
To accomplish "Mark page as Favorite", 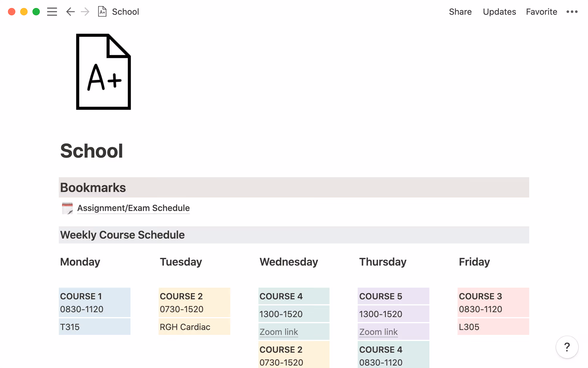I will tap(541, 12).
